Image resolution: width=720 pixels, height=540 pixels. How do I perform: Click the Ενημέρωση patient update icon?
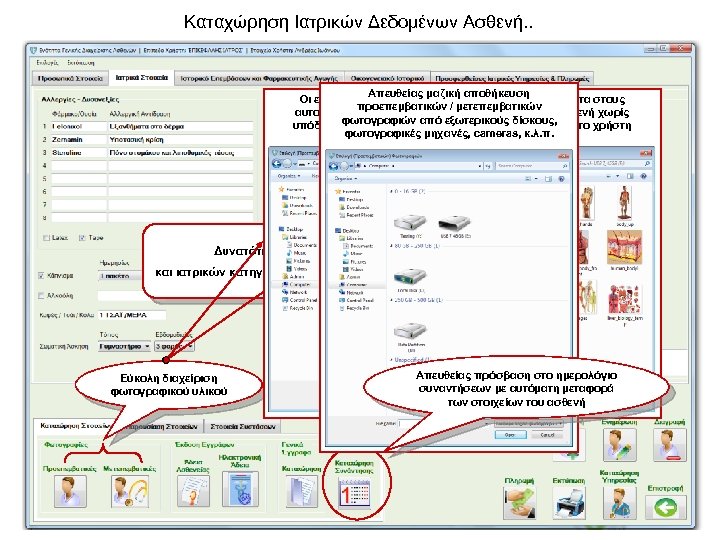click(x=619, y=444)
